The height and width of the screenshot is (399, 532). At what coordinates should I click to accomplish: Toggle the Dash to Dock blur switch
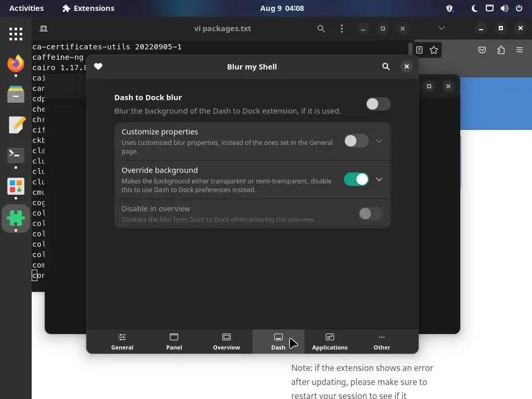(378, 104)
